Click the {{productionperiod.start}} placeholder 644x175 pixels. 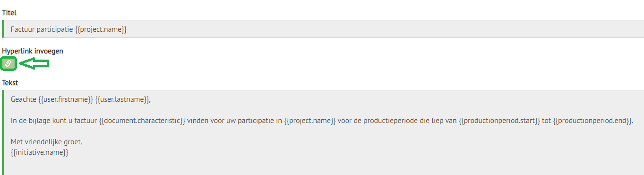point(499,121)
